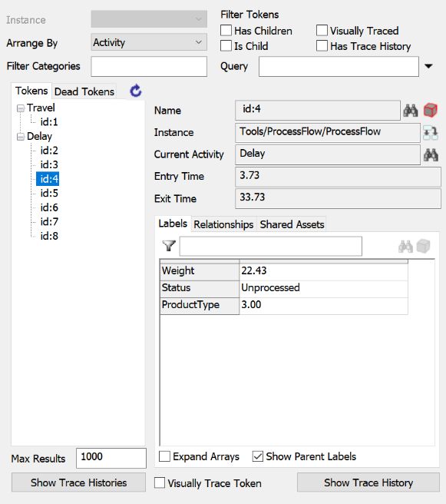Click Show Trace Histories button

pos(78,482)
